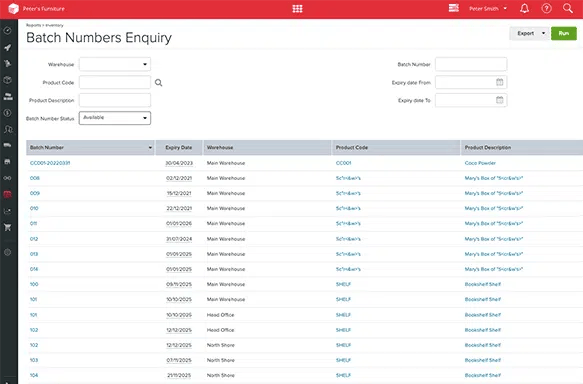This screenshot has height=384, width=583.
Task: Open SHELF product code in batch 103 row
Action: pyautogui.click(x=343, y=360)
